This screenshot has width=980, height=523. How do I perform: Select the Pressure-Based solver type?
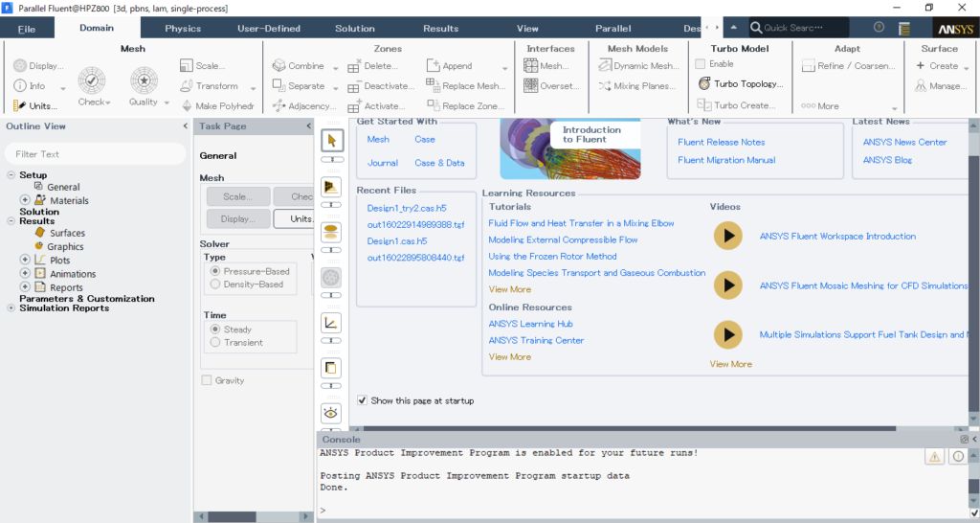coord(215,271)
